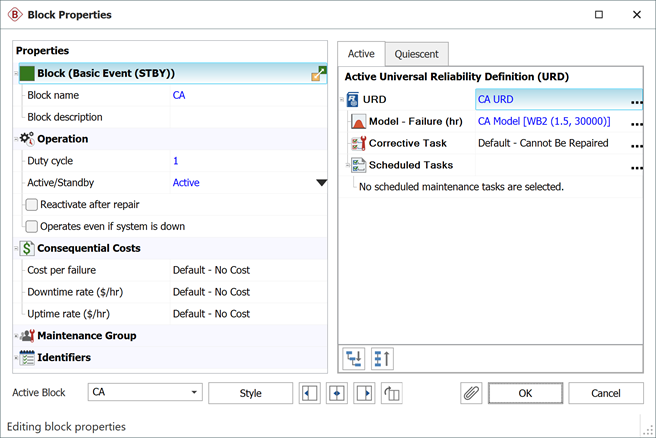Image resolution: width=656 pixels, height=438 pixels.
Task: Open ellipsis button for Corrective Task
Action: coord(634,144)
